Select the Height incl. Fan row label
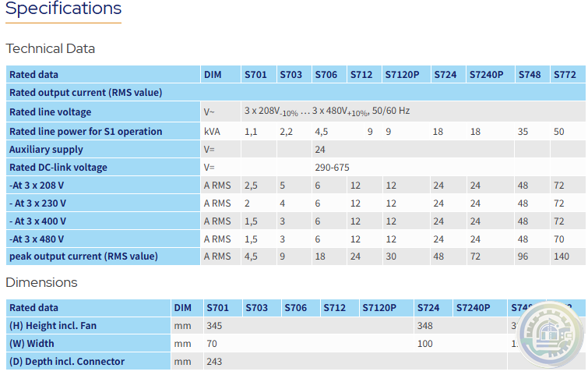 pyautogui.click(x=53, y=325)
